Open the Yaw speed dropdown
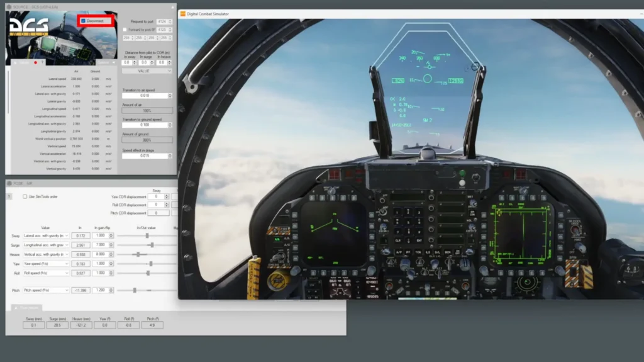 tap(45, 264)
